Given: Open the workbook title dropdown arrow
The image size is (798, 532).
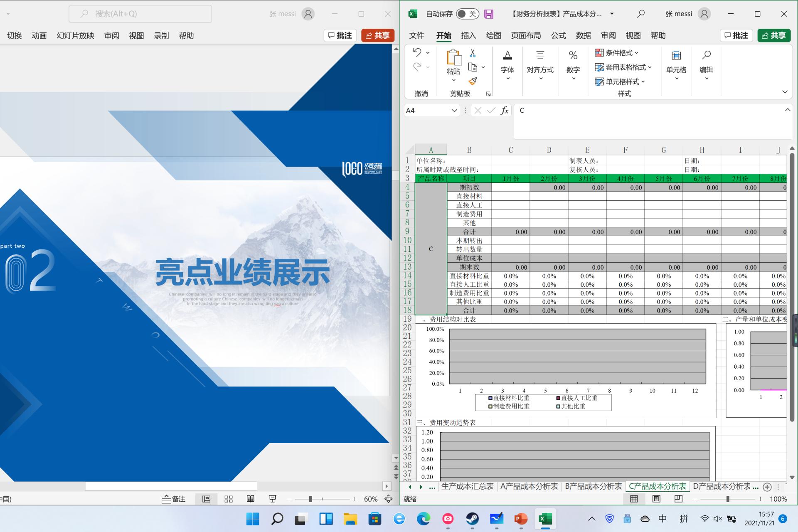Looking at the screenshot, I should [611, 14].
